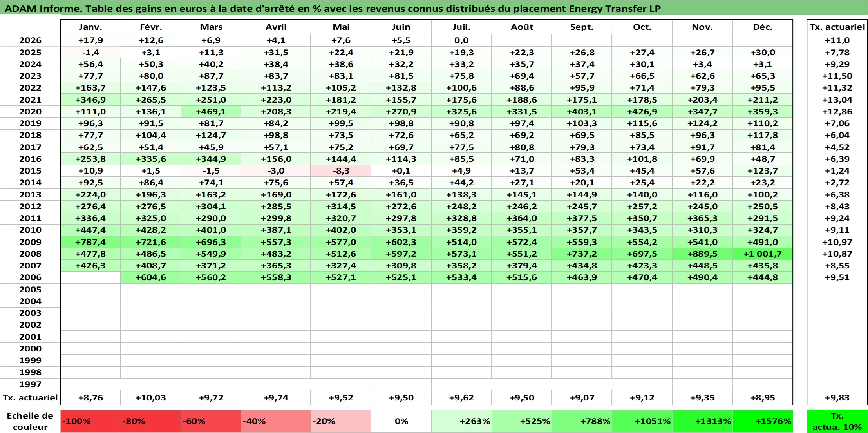Select the 2006 row label
The image size is (868, 433).
pyautogui.click(x=30, y=277)
